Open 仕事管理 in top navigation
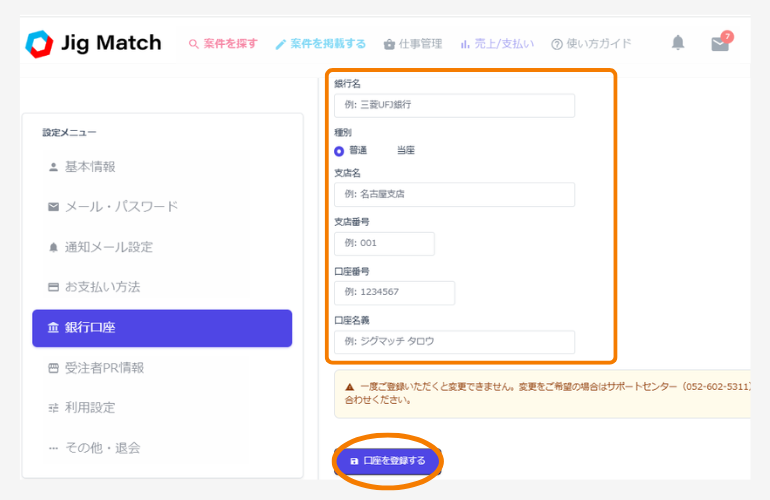The image size is (770, 500). click(413, 44)
